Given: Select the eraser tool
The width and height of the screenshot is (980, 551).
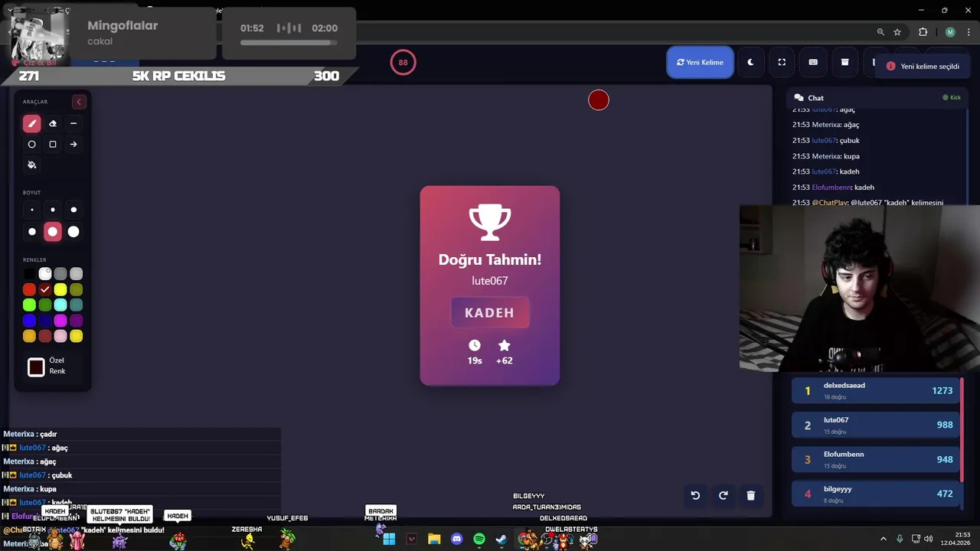Looking at the screenshot, I should [53, 123].
